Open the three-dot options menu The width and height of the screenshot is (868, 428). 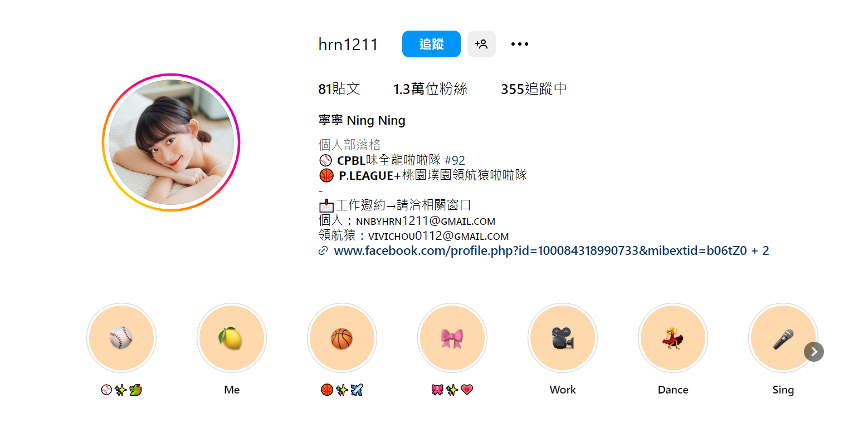point(519,44)
